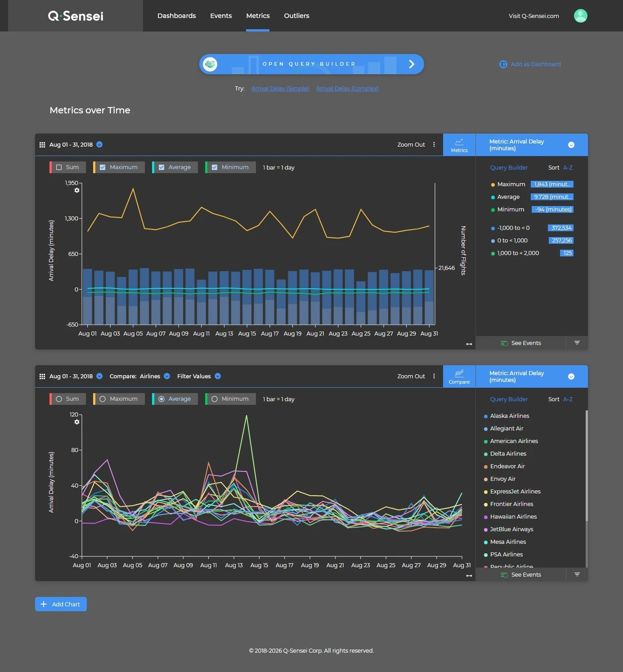
Task: Uncheck the Minimum checkbox on first chart
Action: coord(215,167)
